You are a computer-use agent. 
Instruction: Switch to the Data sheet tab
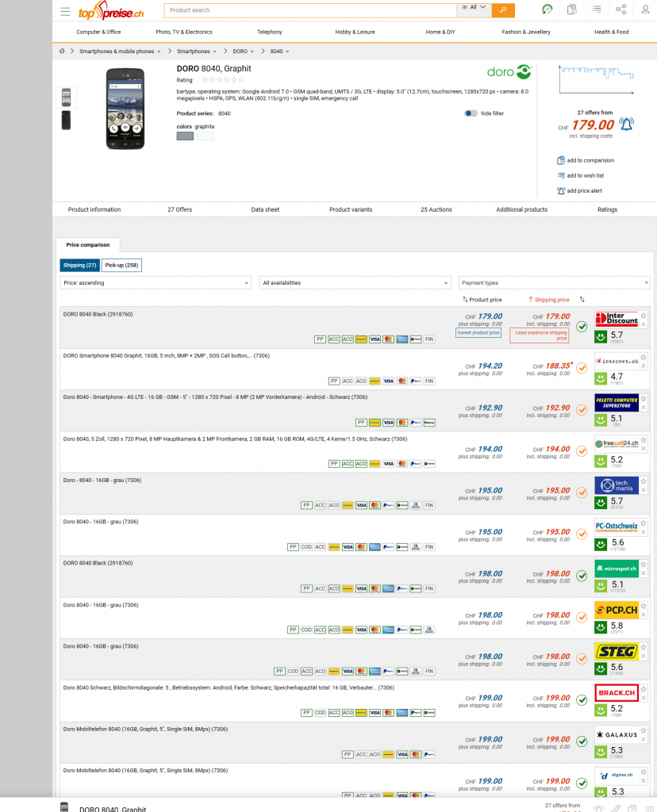[x=265, y=209]
